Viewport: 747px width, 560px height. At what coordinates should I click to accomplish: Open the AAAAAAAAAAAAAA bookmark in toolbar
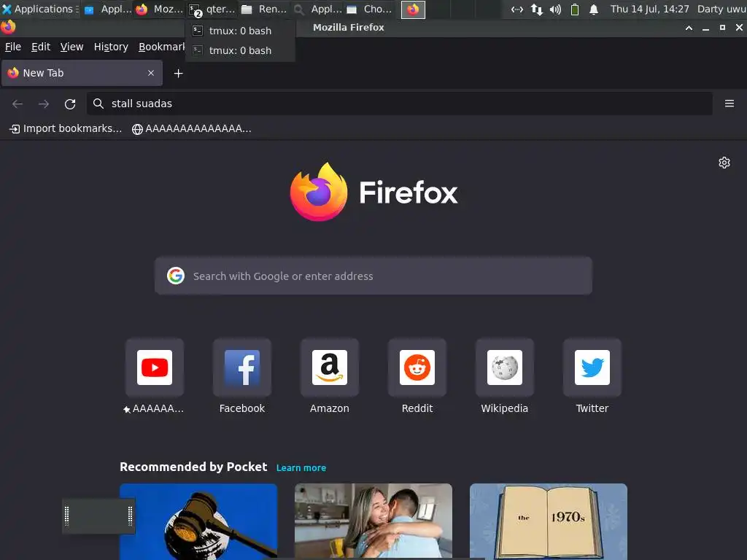coord(192,128)
